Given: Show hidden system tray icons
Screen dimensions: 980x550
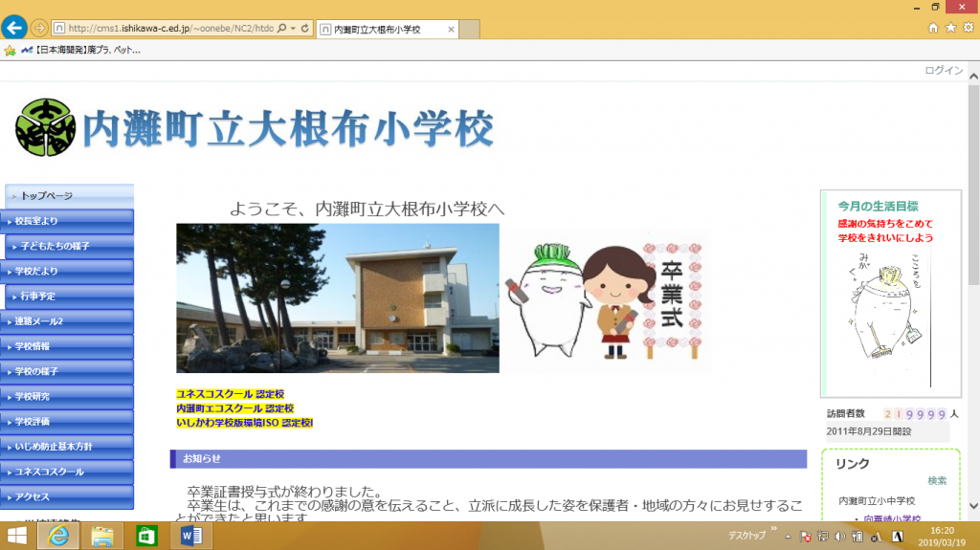Looking at the screenshot, I should pyautogui.click(x=790, y=536).
